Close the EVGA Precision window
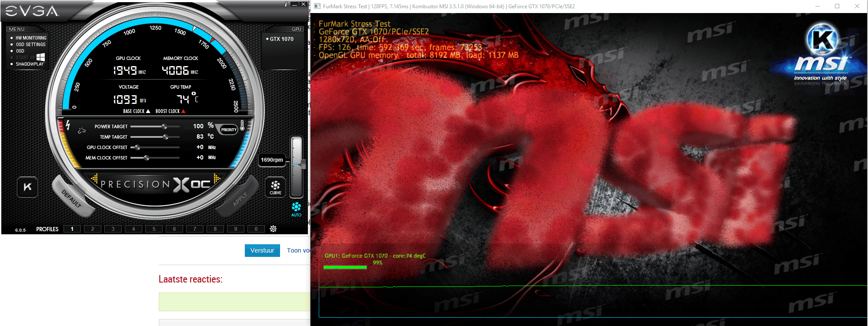The width and height of the screenshot is (868, 326). tap(304, 4)
